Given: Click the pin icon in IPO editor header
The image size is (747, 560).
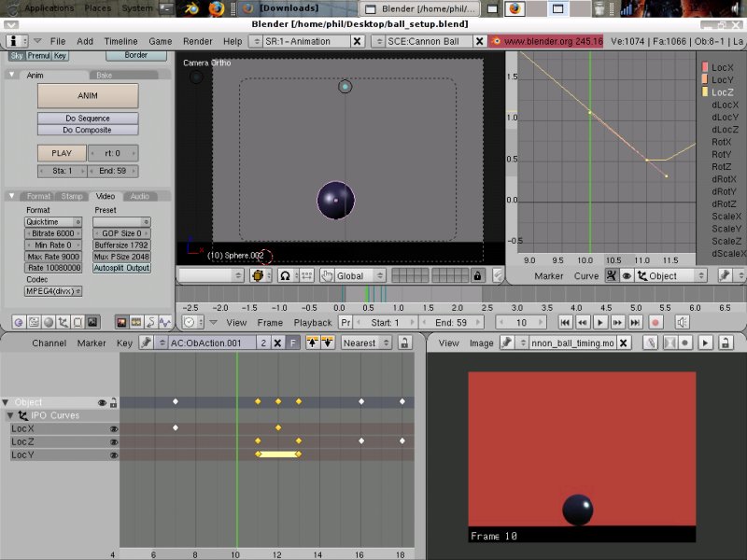Looking at the screenshot, I should pos(725,275).
